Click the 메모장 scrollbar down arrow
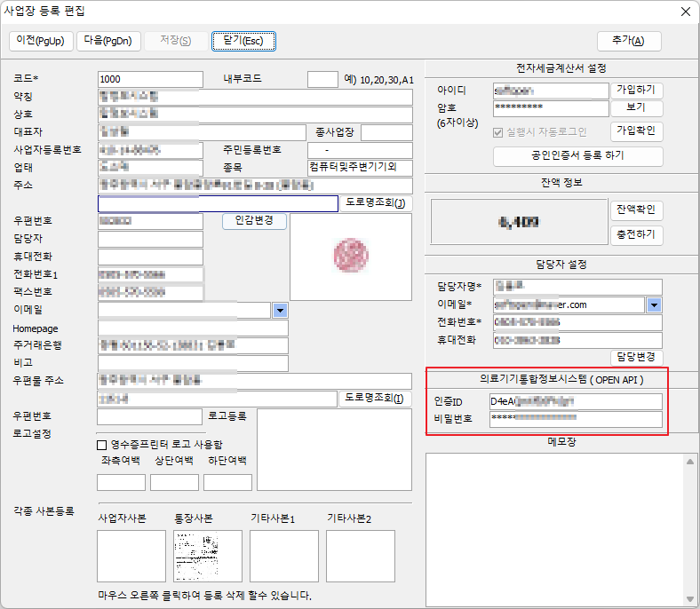Viewport: 700px width, 609px height. click(690, 599)
